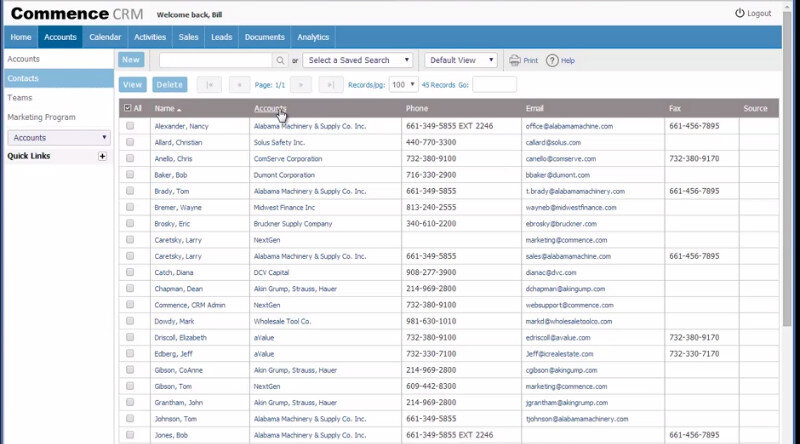Open Help via question mark icon
This screenshot has width=800, height=444.
tap(554, 60)
